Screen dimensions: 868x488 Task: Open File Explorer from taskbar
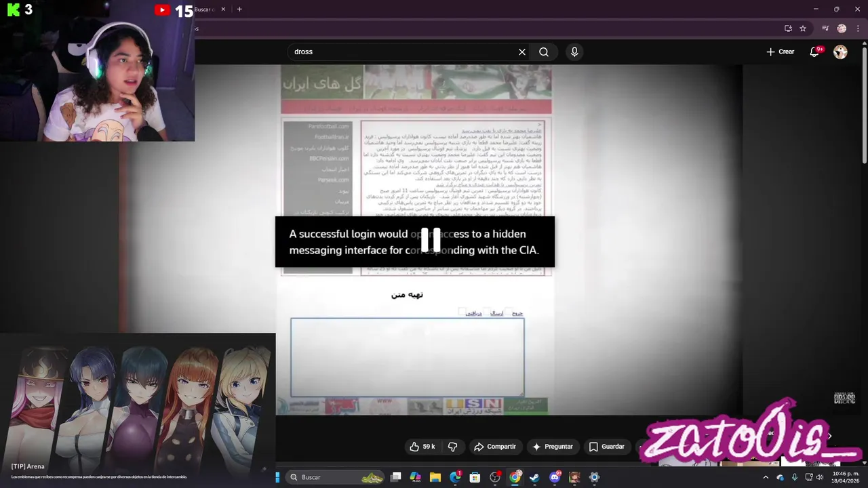coord(435,477)
